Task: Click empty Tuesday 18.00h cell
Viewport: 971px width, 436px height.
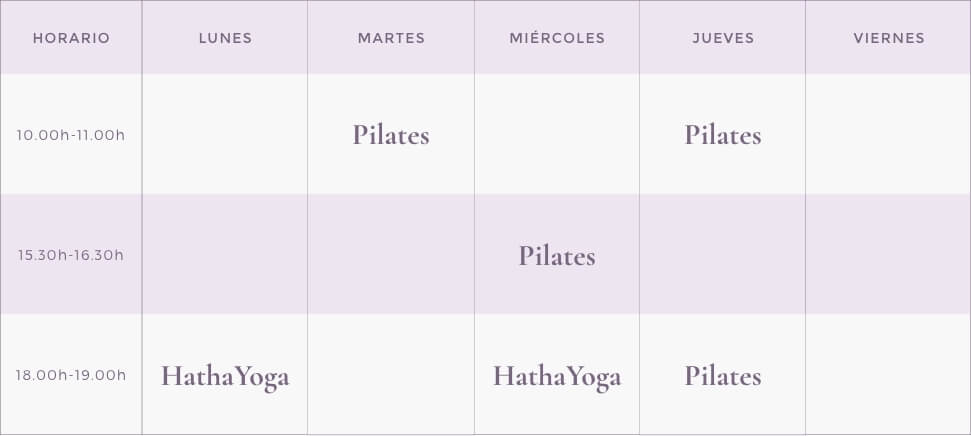Action: pos(391,376)
